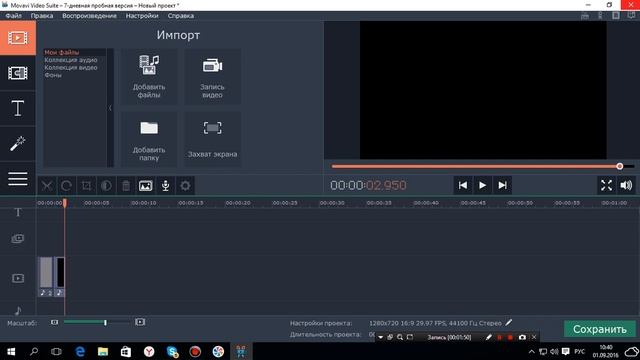
Task: Show hidden tray icons arrow
Action: 531,351
